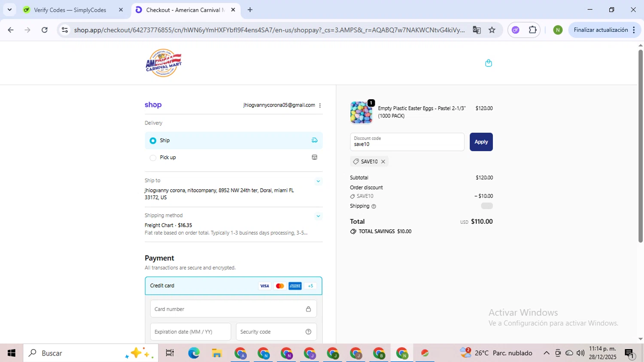
Task: Click the total amount $110.00
Action: (x=482, y=222)
